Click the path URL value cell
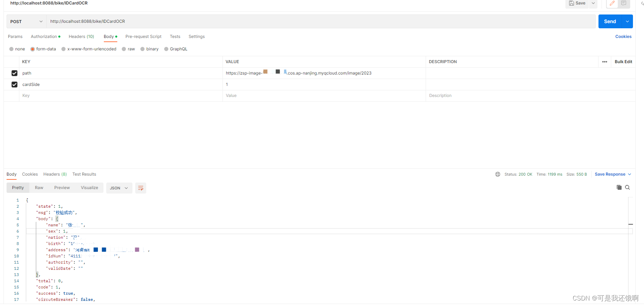 324,73
